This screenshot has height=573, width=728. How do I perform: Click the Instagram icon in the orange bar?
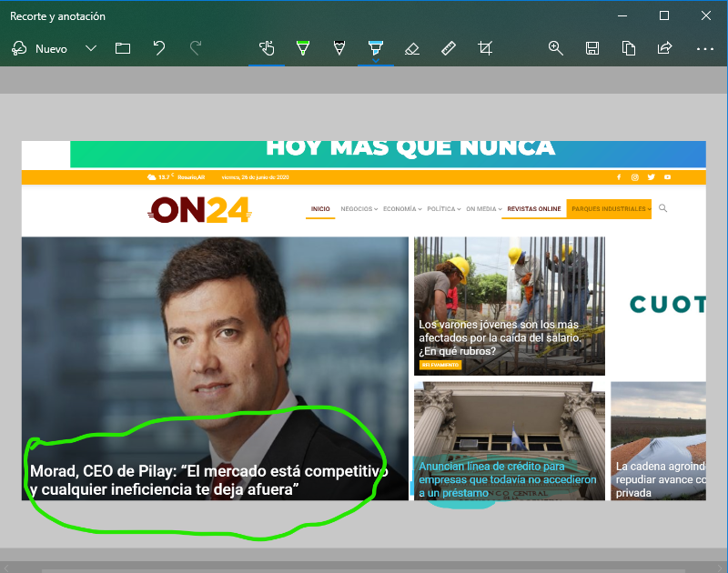pos(634,177)
